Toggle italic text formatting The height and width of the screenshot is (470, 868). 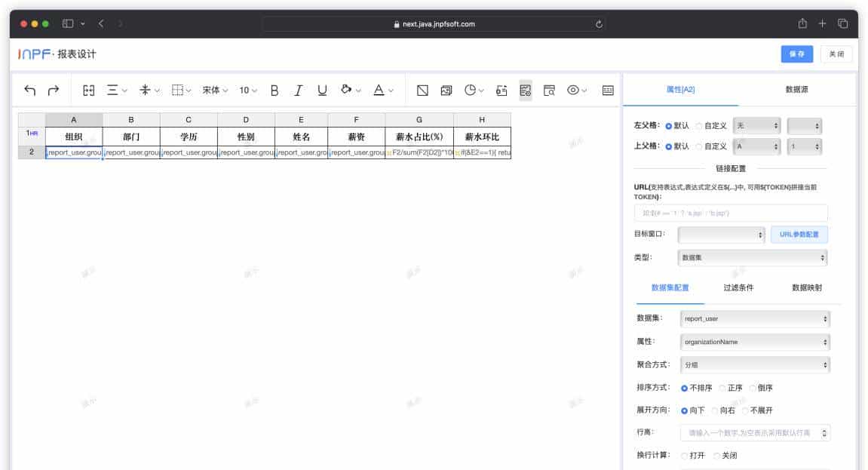[x=298, y=91]
